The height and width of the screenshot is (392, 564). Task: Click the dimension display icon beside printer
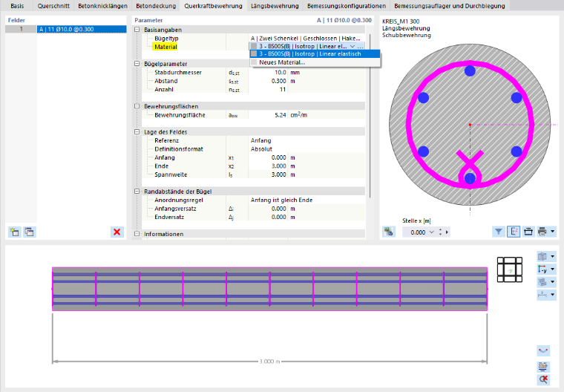(528, 232)
